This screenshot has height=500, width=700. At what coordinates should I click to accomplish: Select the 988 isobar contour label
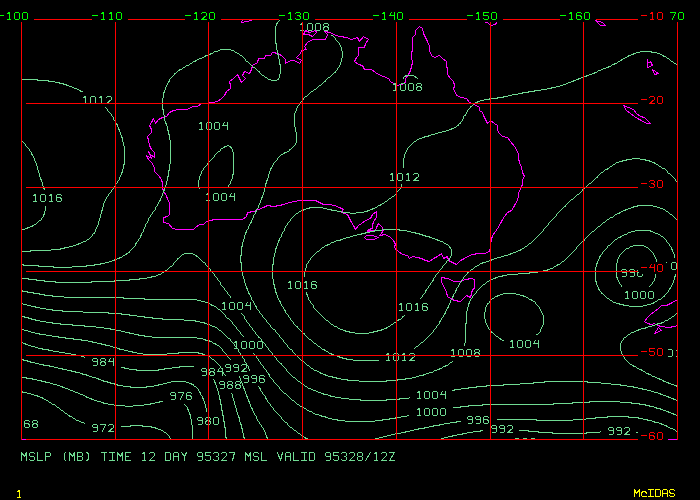pos(230,385)
